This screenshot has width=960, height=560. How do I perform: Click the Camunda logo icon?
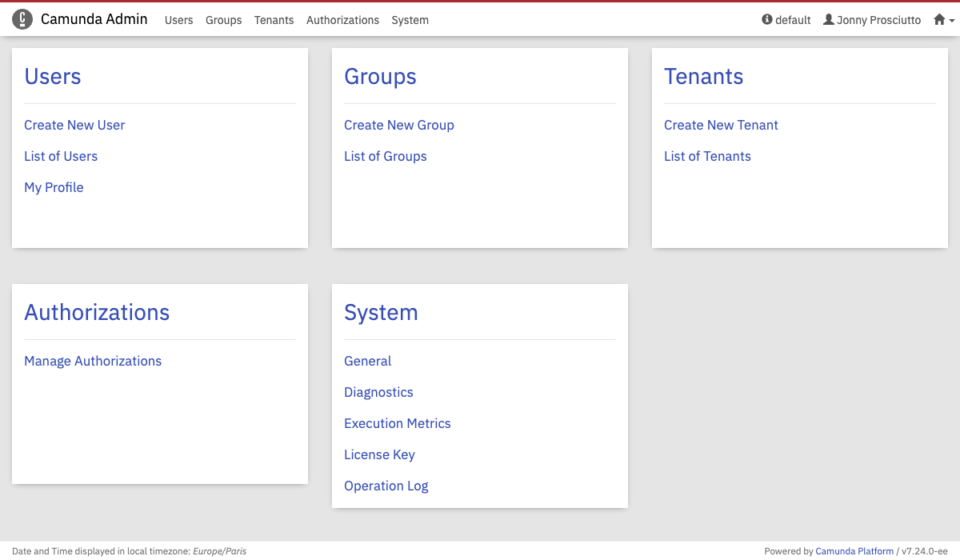click(x=22, y=20)
